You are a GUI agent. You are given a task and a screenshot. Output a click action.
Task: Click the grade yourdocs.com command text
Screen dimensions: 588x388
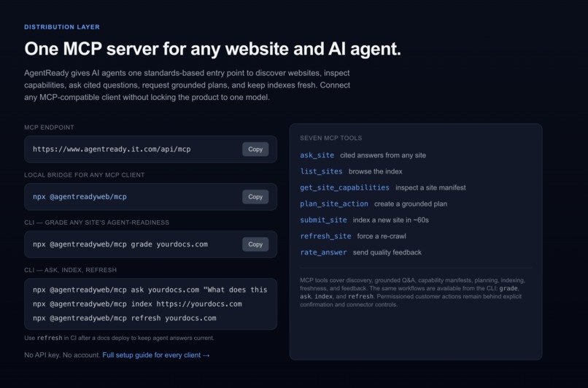tap(120, 244)
